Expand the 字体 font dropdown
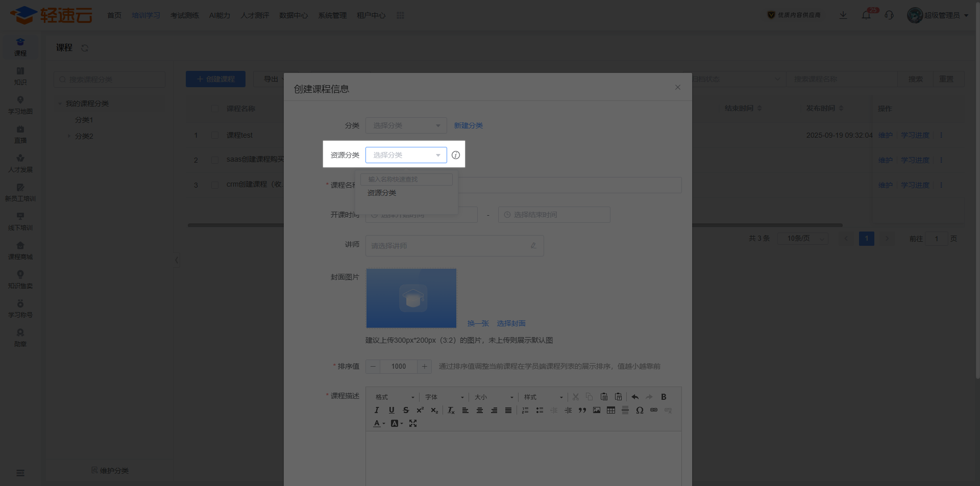 (445, 397)
